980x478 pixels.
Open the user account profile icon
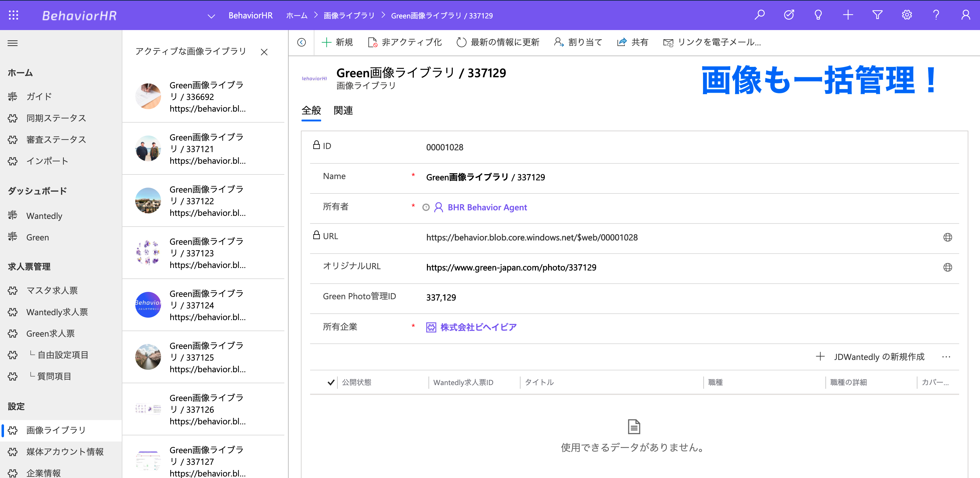(x=965, y=15)
